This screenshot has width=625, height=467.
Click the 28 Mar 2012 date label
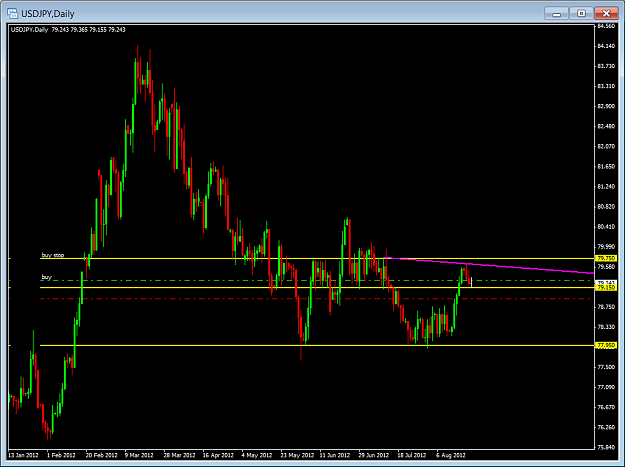click(x=179, y=455)
